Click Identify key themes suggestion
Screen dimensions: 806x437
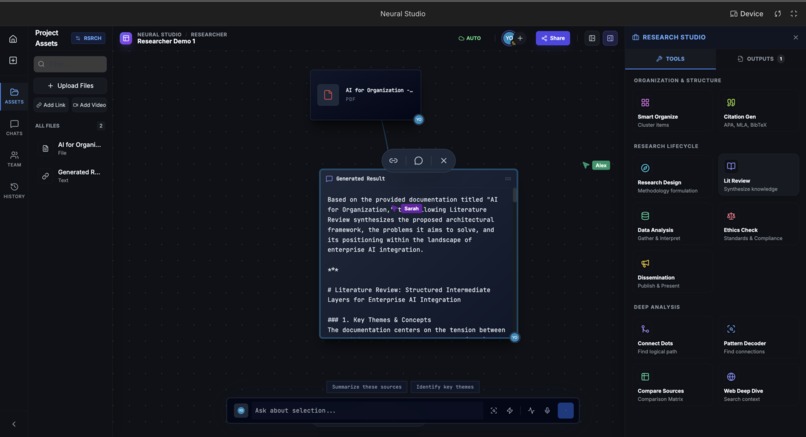445,387
